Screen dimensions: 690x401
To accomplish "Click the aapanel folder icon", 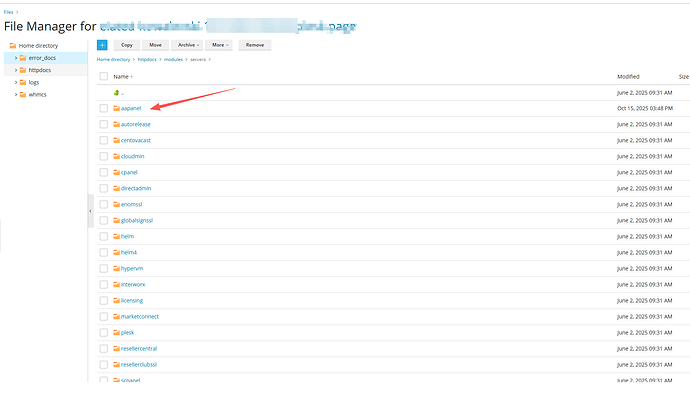I will [116, 108].
